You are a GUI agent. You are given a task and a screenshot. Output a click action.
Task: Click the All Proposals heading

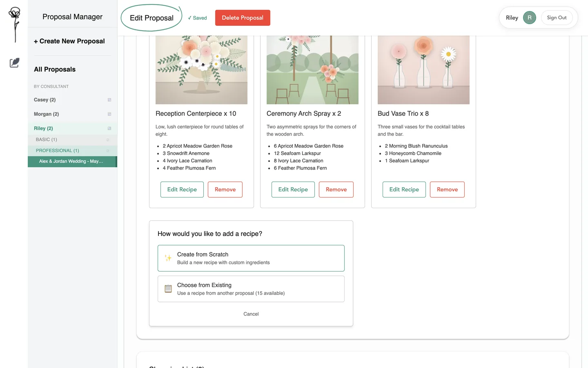(x=55, y=70)
